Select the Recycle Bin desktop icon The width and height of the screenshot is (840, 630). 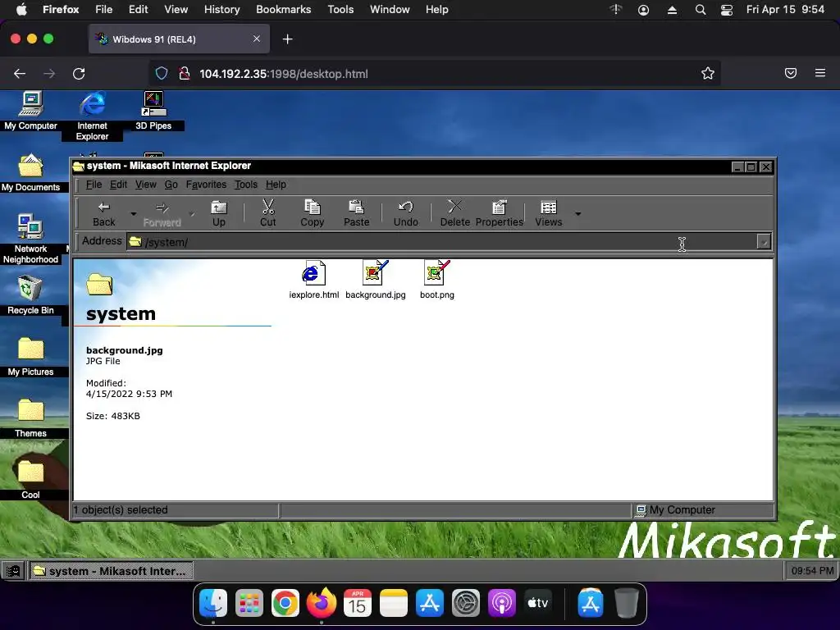tap(30, 295)
